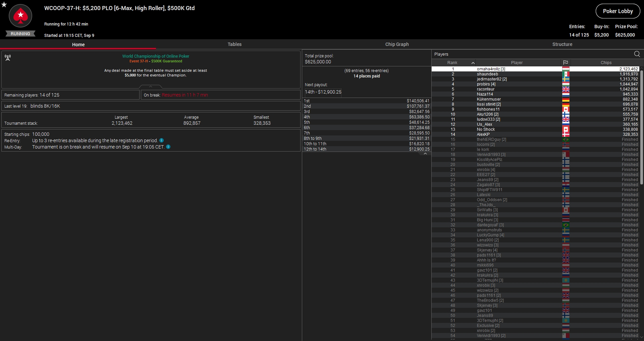The height and width of the screenshot is (341, 644).
Task: Click the flag beside raconteur
Action: coord(566,89)
